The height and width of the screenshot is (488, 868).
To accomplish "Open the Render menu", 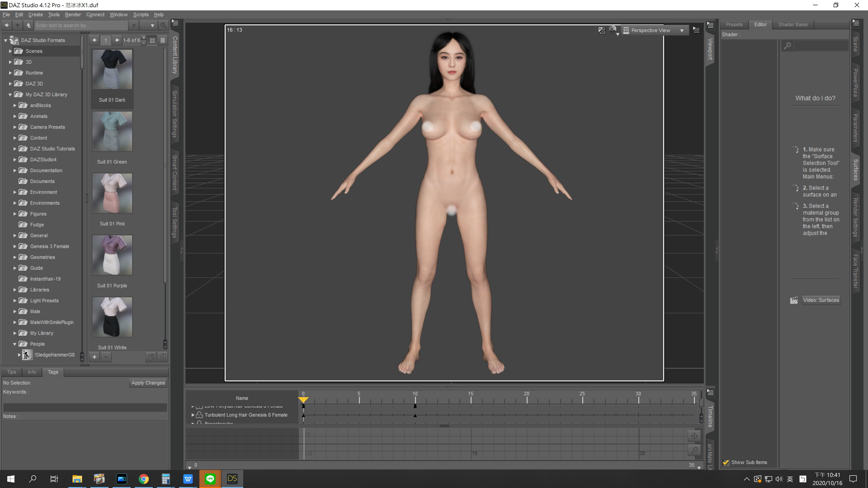I will 73,14.
